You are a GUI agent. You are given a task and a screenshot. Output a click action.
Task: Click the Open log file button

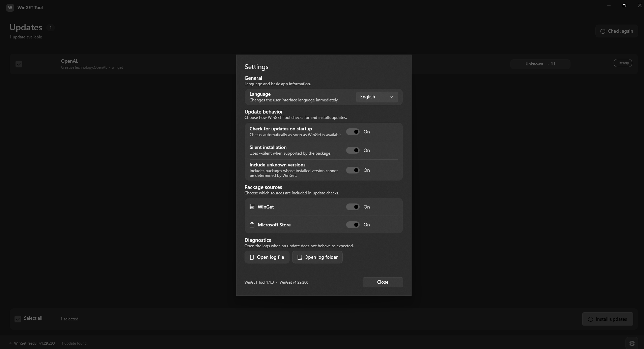(x=267, y=257)
